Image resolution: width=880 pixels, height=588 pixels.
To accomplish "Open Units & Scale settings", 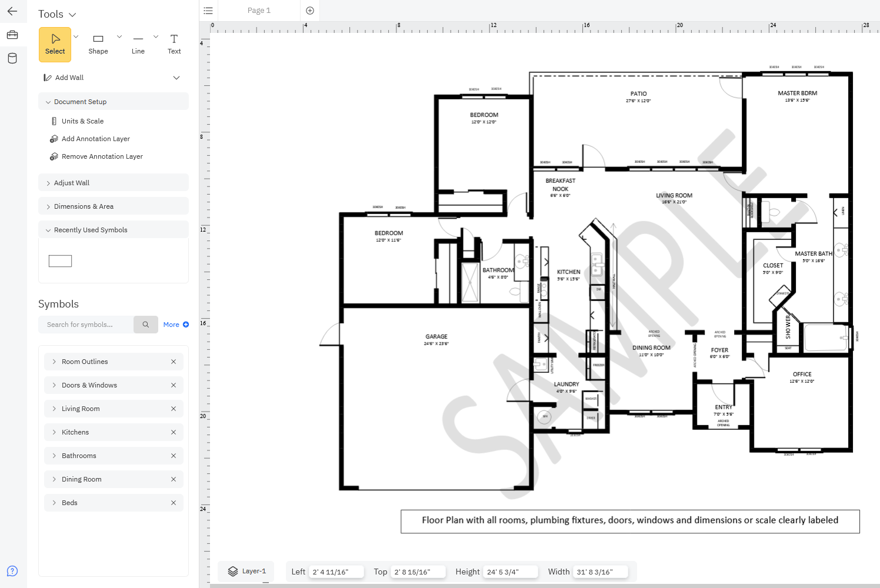I will 82,121.
